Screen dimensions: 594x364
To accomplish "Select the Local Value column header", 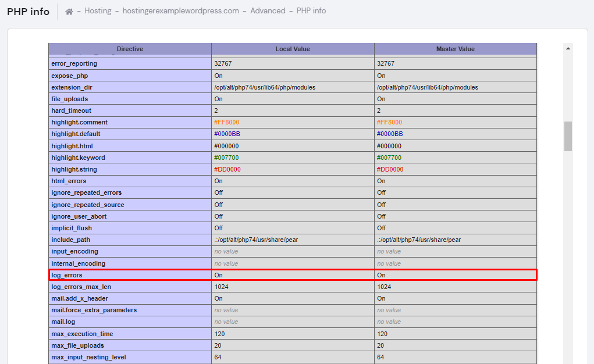I will [292, 49].
